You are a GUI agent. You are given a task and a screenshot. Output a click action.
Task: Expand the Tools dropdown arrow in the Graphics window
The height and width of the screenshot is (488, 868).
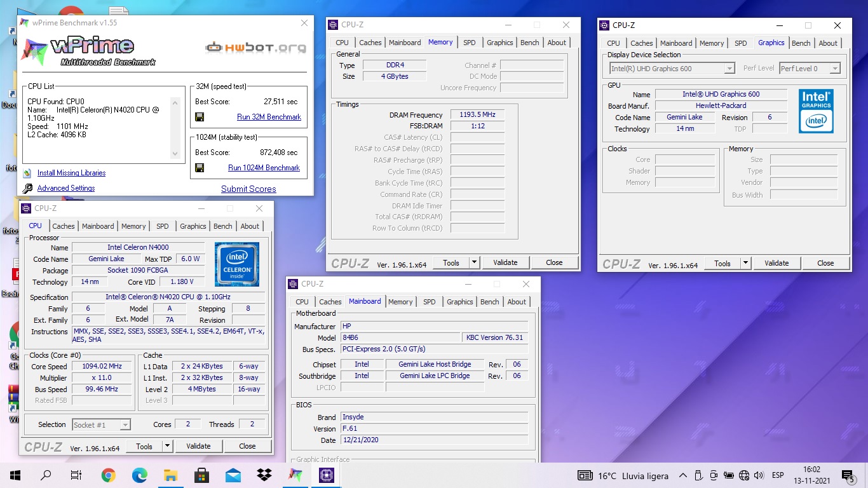point(746,263)
